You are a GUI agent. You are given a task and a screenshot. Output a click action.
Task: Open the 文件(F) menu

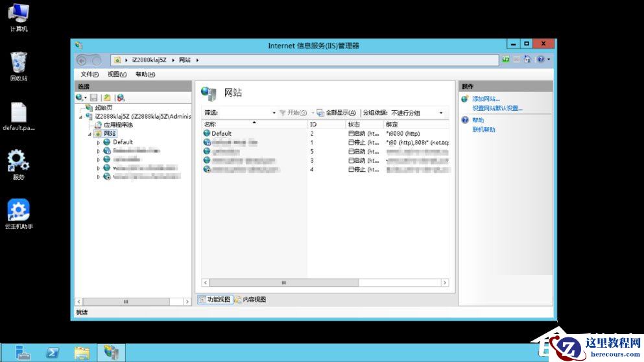click(89, 75)
